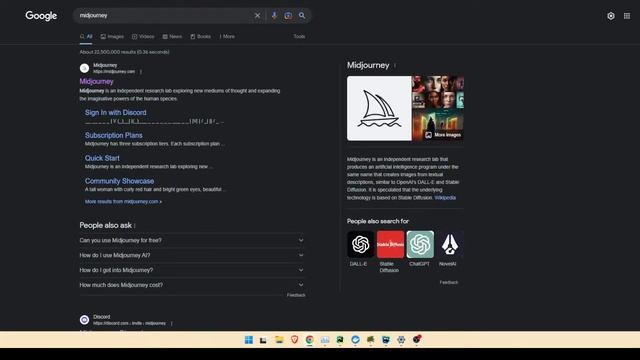Viewport: 640px width, 360px height.
Task: Open the Google apps grid
Action: pos(627,16)
